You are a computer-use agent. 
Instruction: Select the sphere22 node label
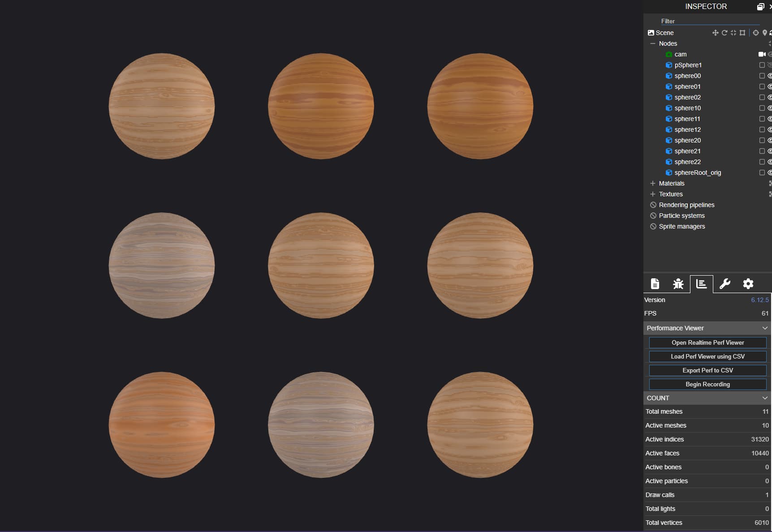[688, 162]
